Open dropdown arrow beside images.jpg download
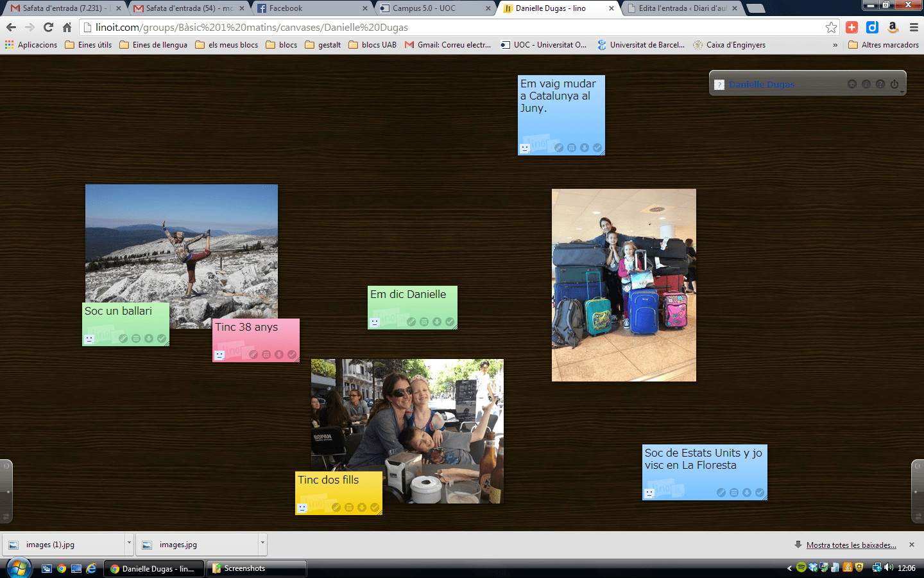 pyautogui.click(x=262, y=544)
